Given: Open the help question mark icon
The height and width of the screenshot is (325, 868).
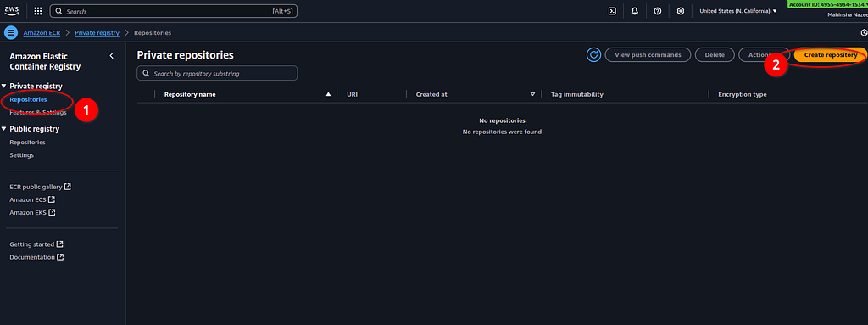Looking at the screenshot, I should click(x=657, y=11).
